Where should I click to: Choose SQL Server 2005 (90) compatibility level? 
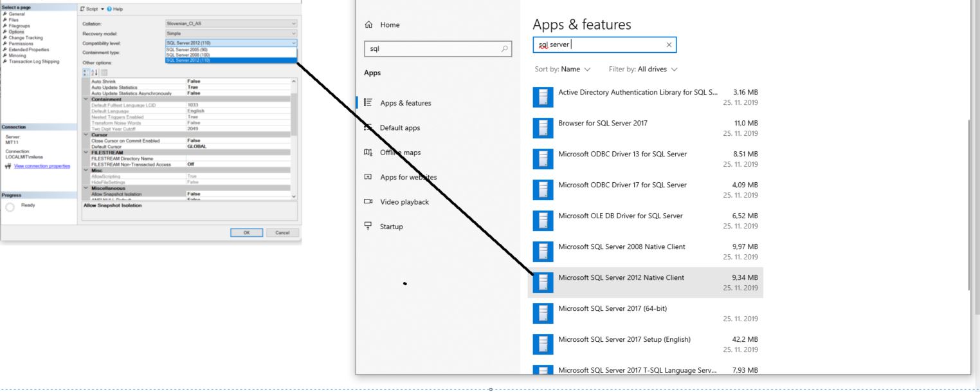pyautogui.click(x=231, y=50)
